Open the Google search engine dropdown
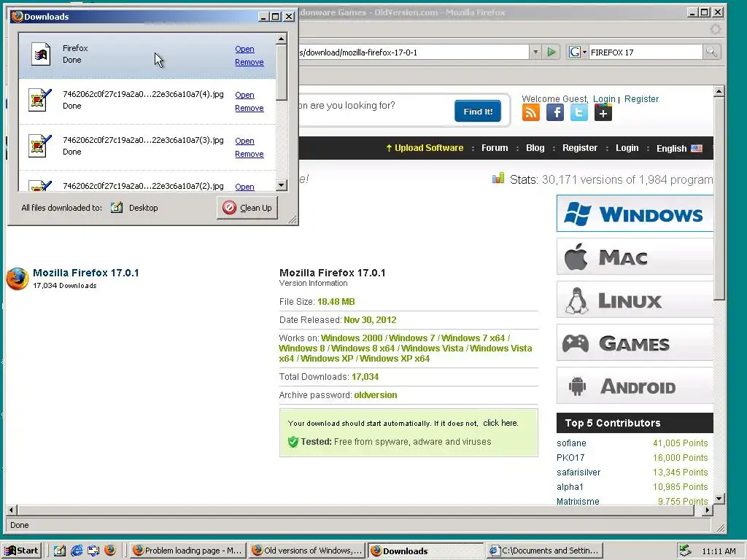747x560 pixels. [x=578, y=52]
